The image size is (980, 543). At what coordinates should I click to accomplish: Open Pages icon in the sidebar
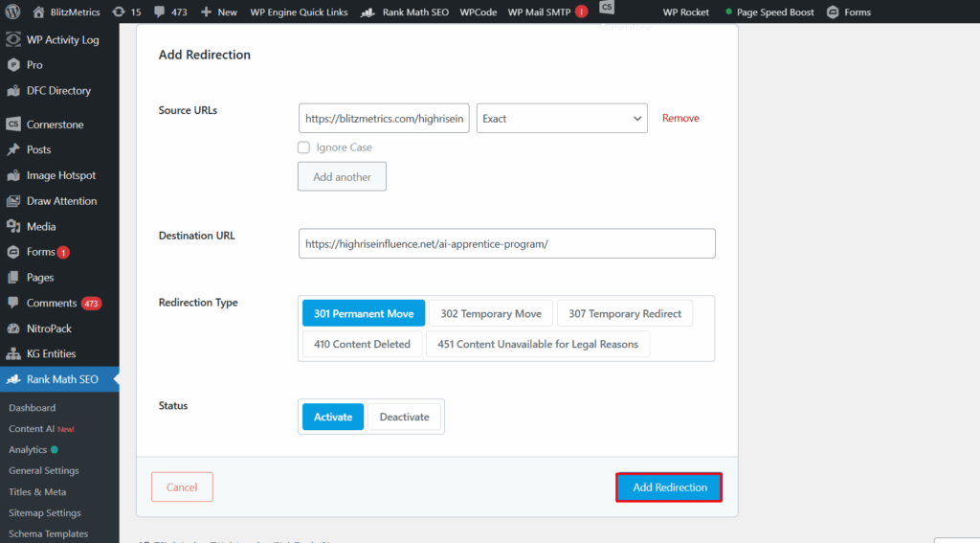[13, 278]
